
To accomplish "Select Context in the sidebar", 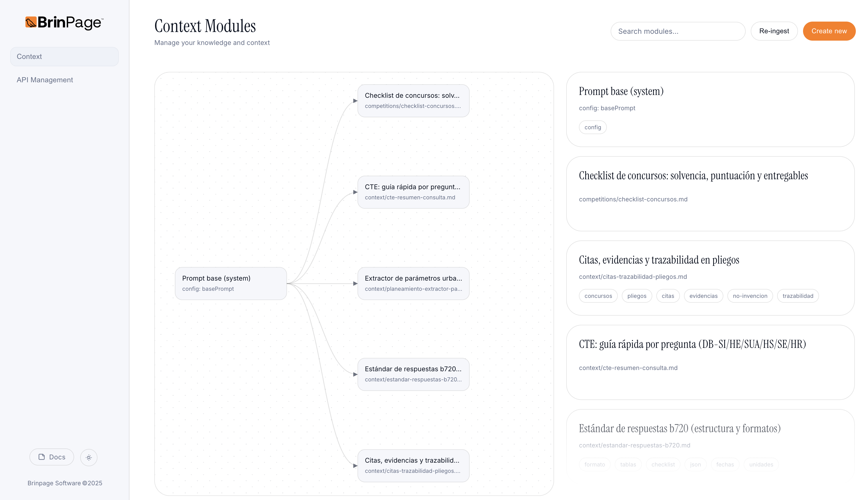I will click(64, 56).
